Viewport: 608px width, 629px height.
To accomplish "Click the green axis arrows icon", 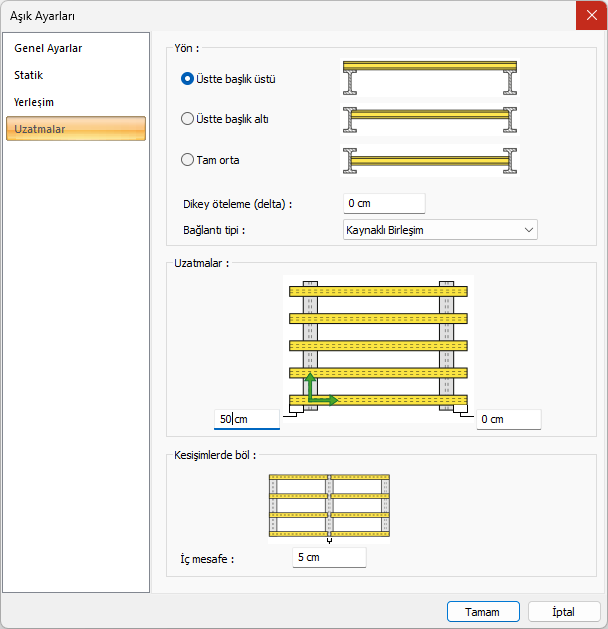I will click(319, 391).
